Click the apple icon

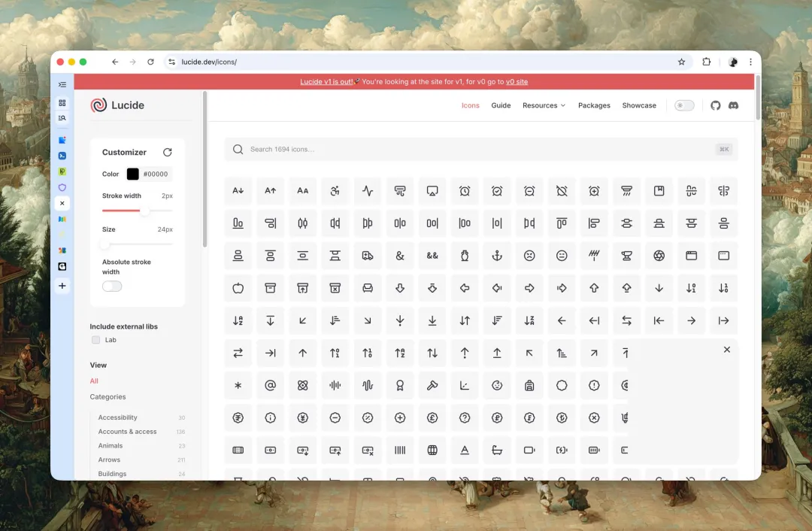tap(238, 288)
